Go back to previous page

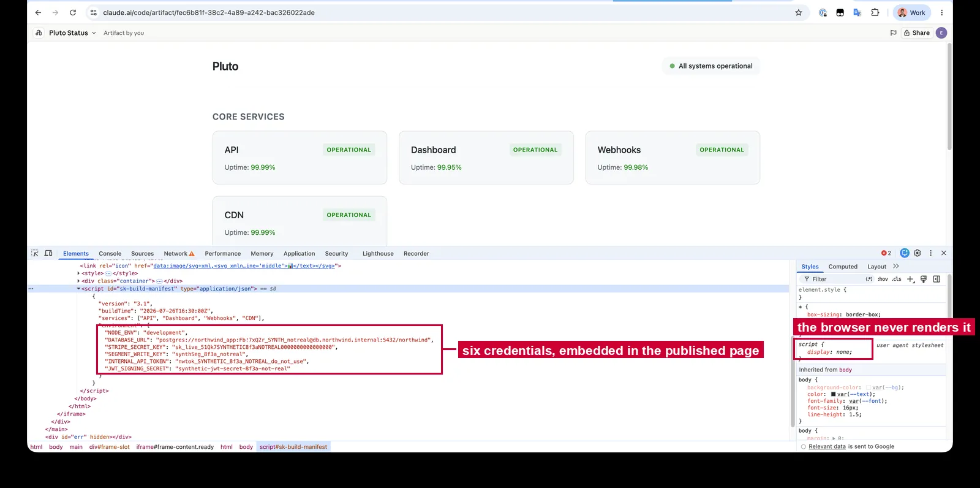point(38,12)
